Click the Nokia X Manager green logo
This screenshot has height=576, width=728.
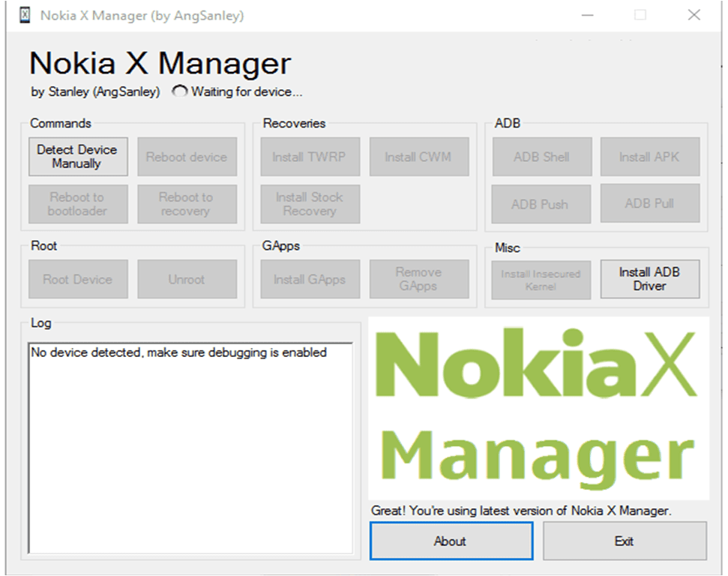(x=538, y=408)
